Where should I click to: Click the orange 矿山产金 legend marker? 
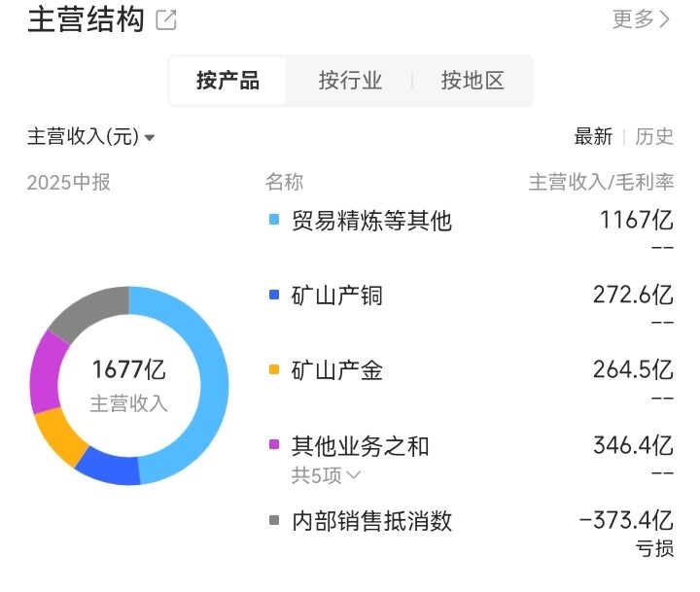274,369
